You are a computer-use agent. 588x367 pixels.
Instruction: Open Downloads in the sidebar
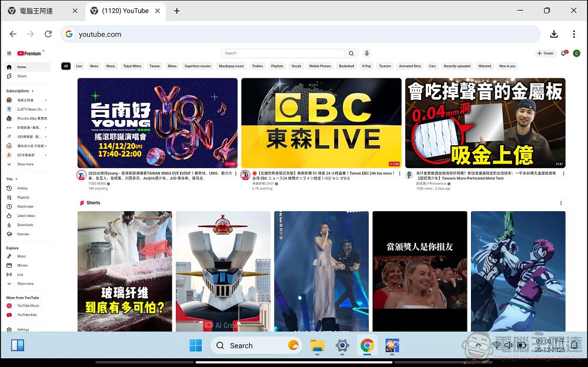25,224
